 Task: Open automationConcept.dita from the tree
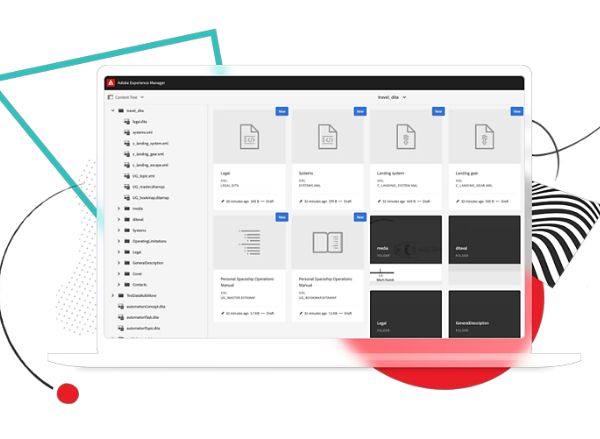145,306
